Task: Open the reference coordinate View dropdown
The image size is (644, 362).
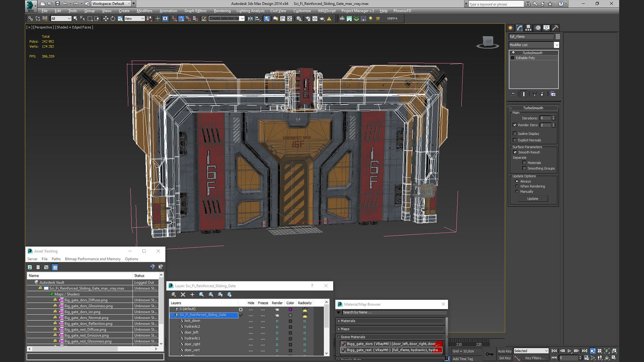Action: pyautogui.click(x=134, y=18)
